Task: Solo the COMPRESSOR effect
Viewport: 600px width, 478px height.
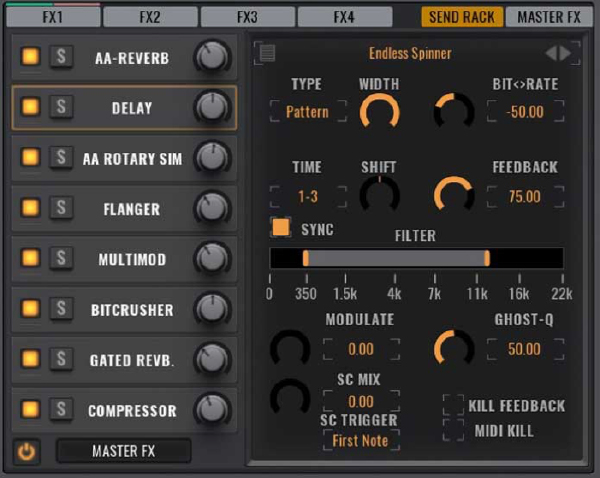Action: [x=61, y=409]
